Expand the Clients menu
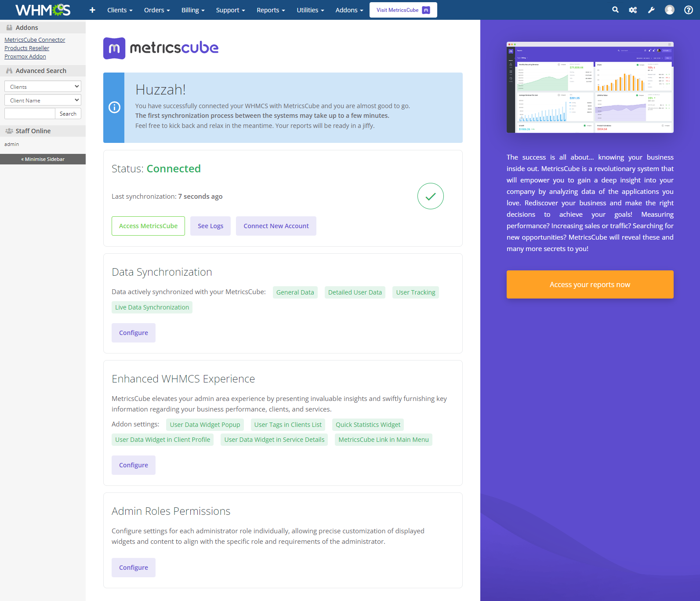This screenshot has width=700, height=601. (120, 10)
